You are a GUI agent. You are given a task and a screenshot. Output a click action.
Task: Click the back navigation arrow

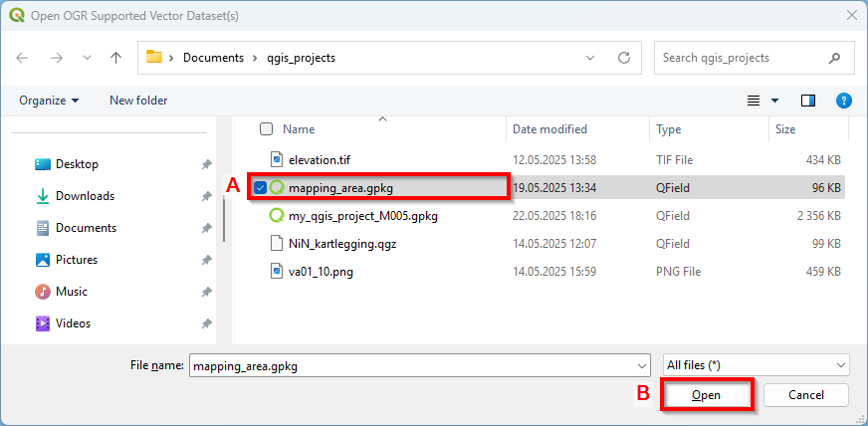pos(23,58)
